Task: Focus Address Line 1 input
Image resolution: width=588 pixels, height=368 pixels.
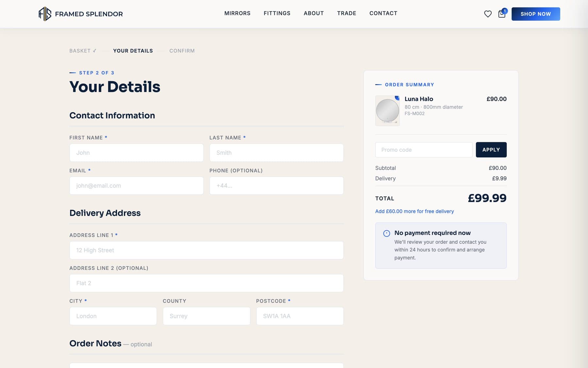Action: (206, 250)
